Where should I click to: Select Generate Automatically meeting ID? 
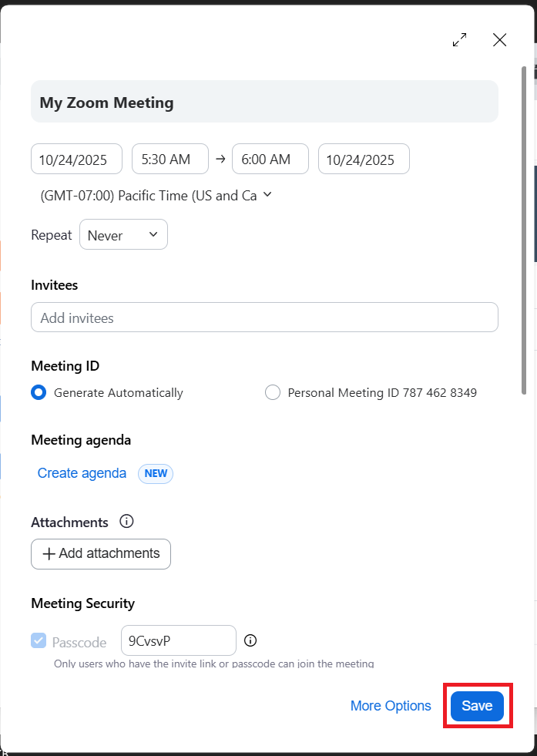[39, 393]
